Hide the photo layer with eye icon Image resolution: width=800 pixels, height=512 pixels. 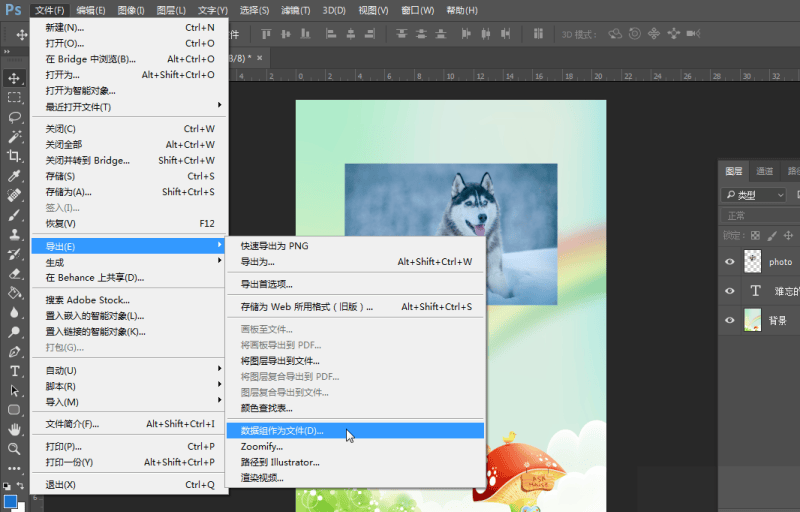(730, 262)
